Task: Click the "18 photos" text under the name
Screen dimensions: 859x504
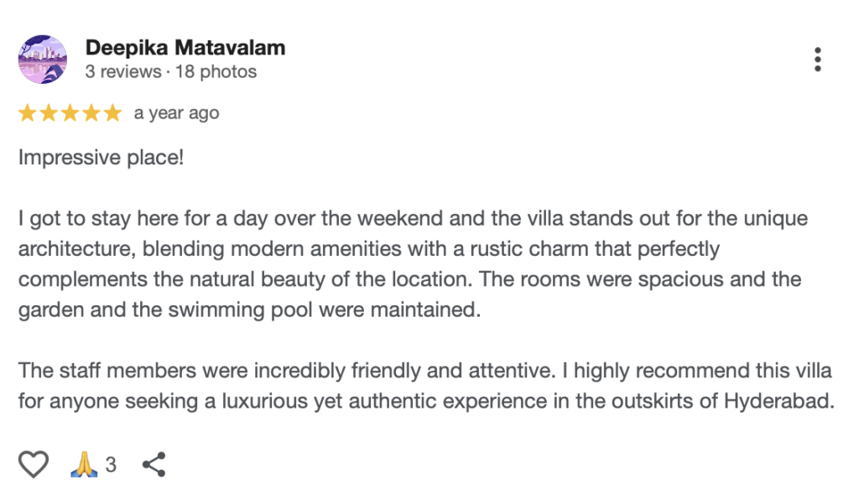Action: [216, 72]
